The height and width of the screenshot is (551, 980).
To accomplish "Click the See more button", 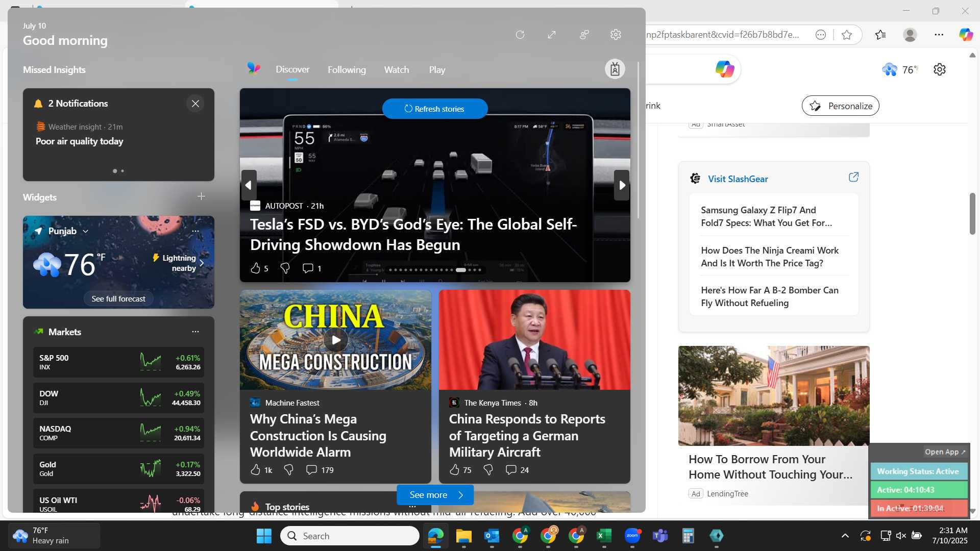I will [x=435, y=495].
